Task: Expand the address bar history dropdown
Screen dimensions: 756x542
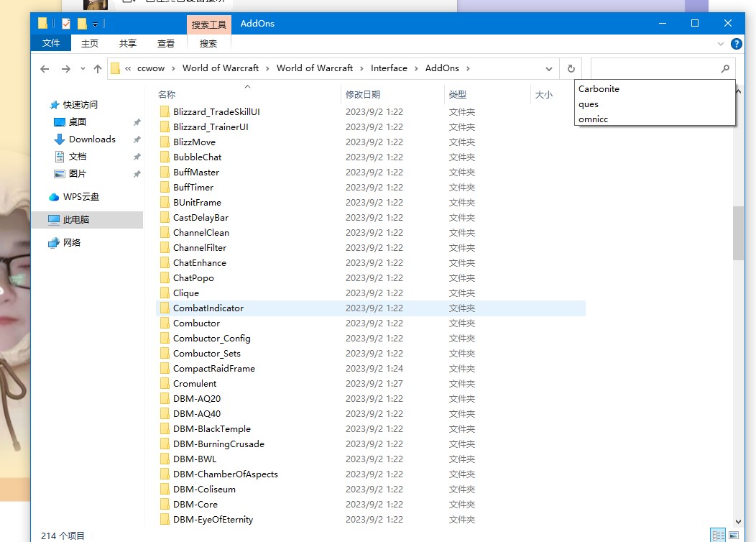Action: [549, 69]
